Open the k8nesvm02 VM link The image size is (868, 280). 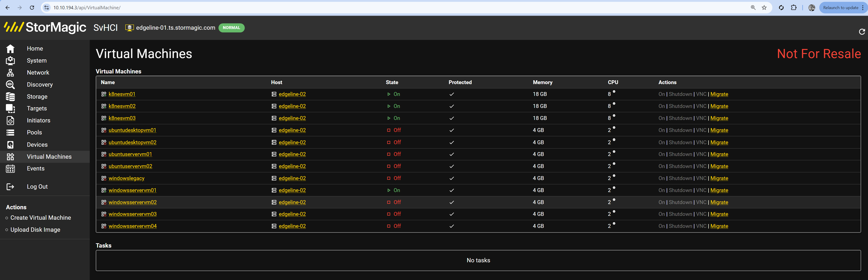122,106
